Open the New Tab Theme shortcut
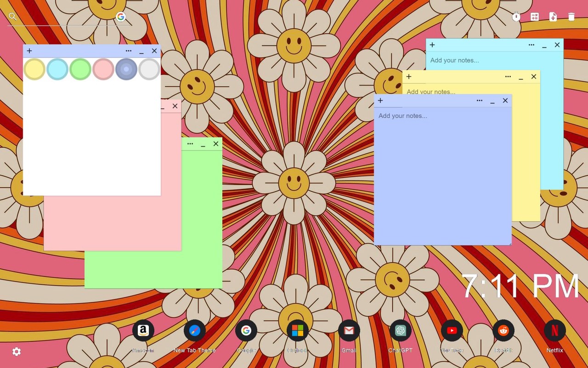 [x=195, y=330]
